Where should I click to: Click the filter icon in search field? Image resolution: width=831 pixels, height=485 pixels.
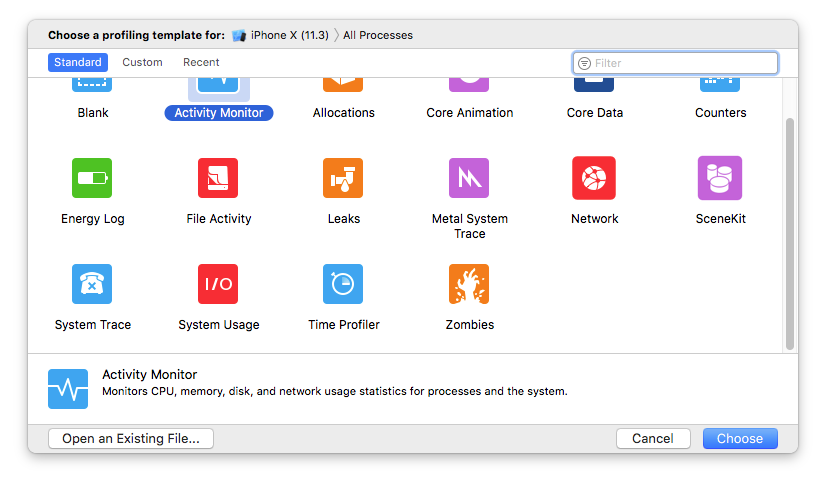[584, 63]
